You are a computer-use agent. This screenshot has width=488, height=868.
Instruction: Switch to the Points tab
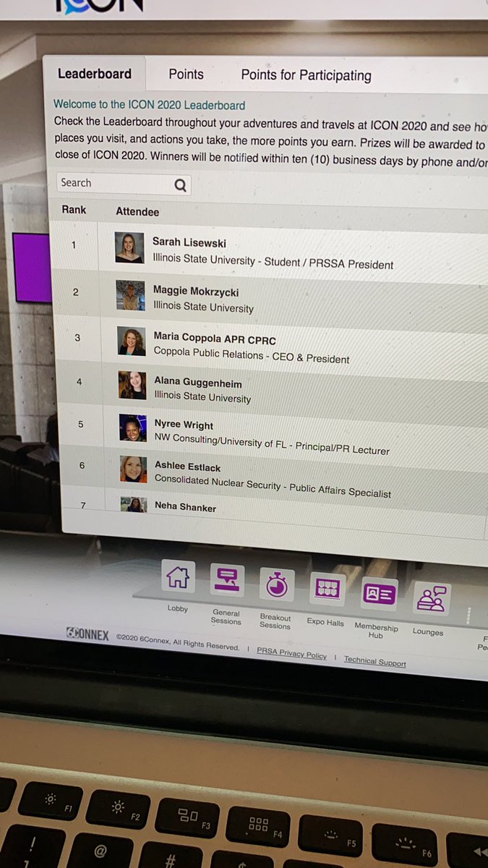(186, 75)
